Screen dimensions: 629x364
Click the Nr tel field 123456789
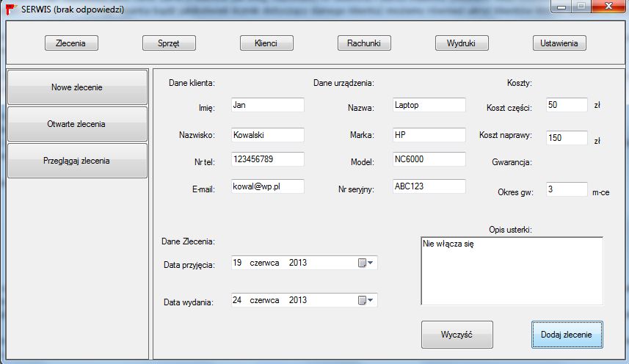(268, 159)
